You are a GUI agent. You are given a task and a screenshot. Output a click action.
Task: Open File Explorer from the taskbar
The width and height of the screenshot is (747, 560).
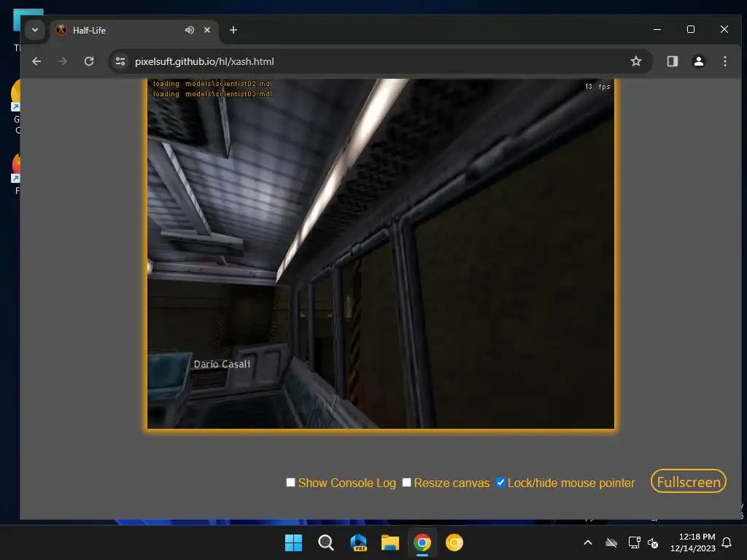tap(390, 542)
